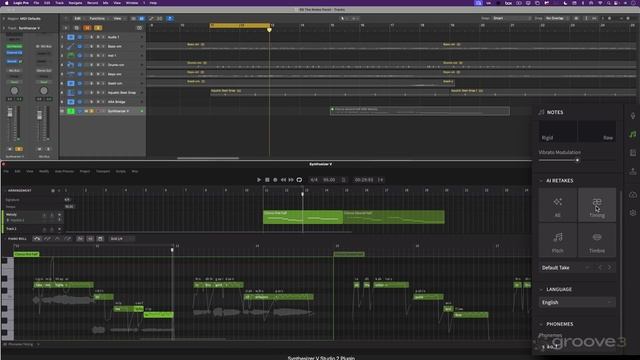Viewport: 640px width, 360px height.
Task: Toggle the blue grid view button in Logic toolbar
Action: 142,18
